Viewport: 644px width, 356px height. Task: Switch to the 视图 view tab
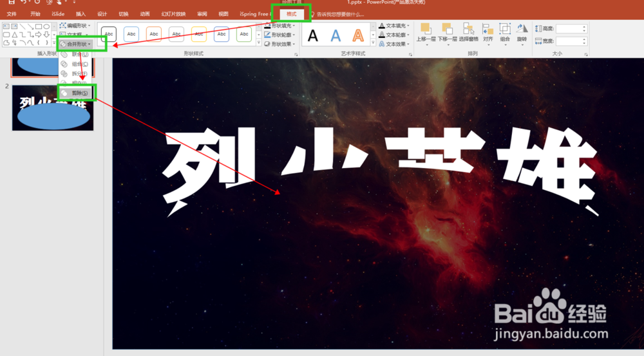pos(223,14)
